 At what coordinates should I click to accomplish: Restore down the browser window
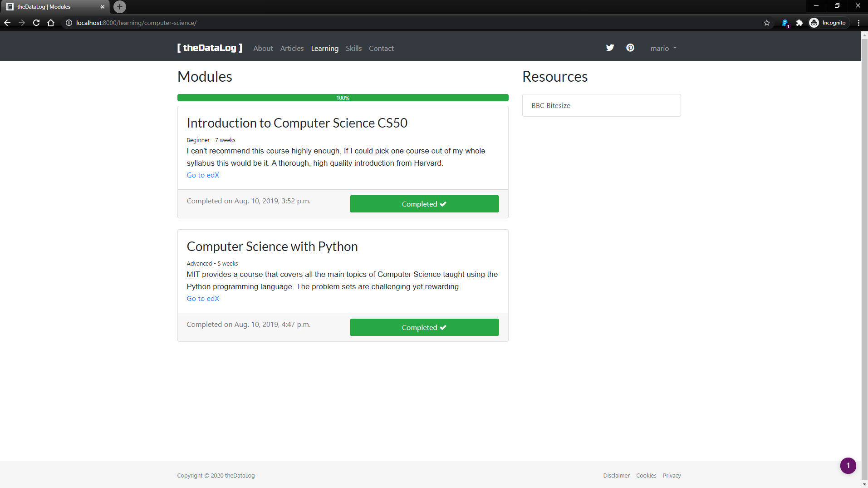pyautogui.click(x=837, y=6)
